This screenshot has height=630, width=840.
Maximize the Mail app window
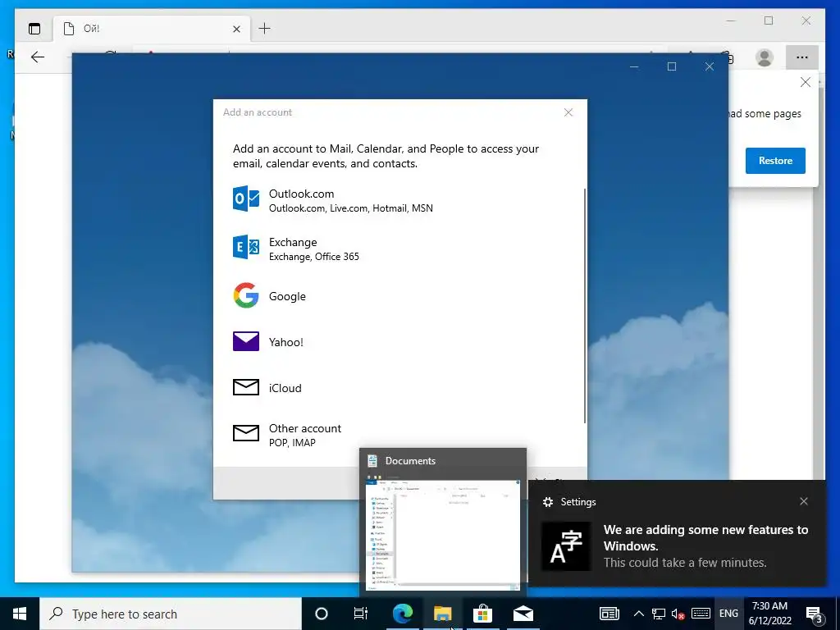(x=672, y=66)
